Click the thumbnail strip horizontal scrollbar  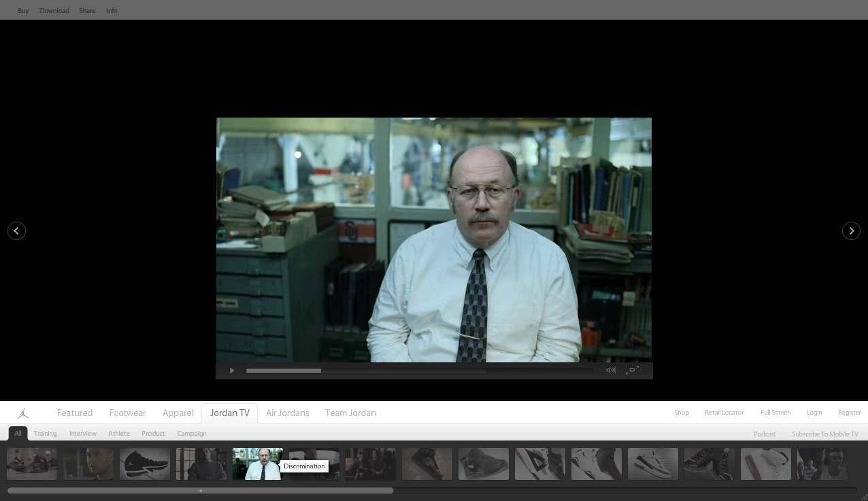point(200,490)
